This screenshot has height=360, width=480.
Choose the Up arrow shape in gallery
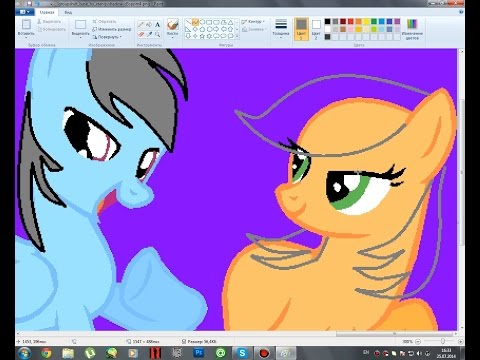pos(230,29)
